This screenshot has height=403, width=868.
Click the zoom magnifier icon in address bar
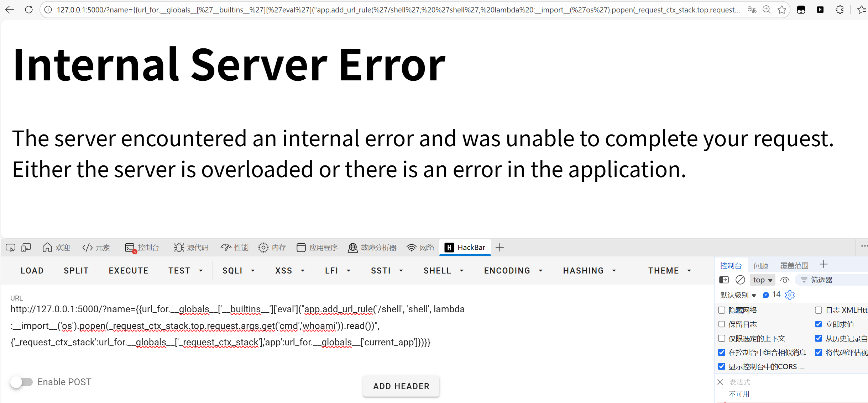pos(767,10)
